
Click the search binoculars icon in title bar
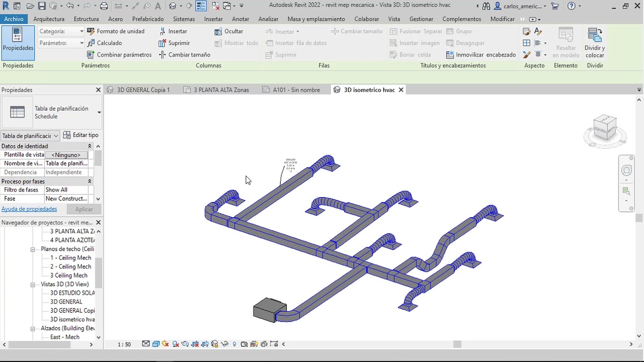487,6
